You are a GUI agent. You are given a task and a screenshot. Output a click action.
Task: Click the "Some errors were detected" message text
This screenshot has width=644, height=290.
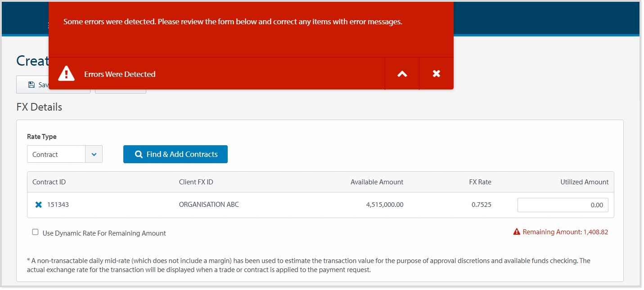pos(233,21)
